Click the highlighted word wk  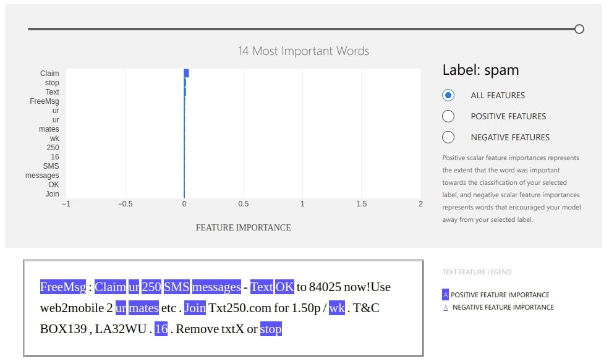coord(336,308)
